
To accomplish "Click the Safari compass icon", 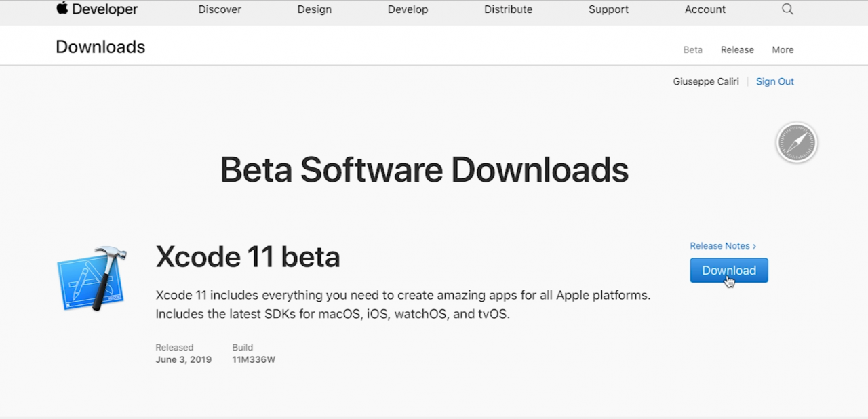I will (x=797, y=143).
